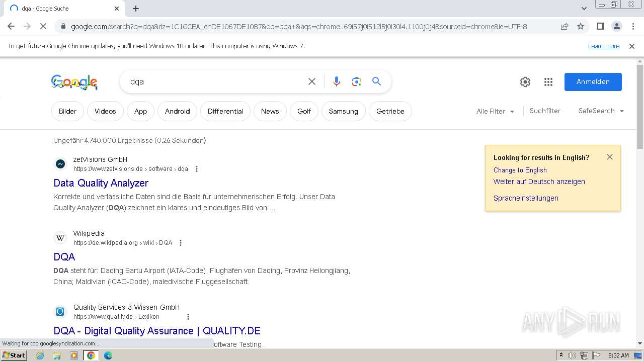This screenshot has height=362, width=644.
Task: Focus the dqa search field
Action: click(x=214, y=81)
